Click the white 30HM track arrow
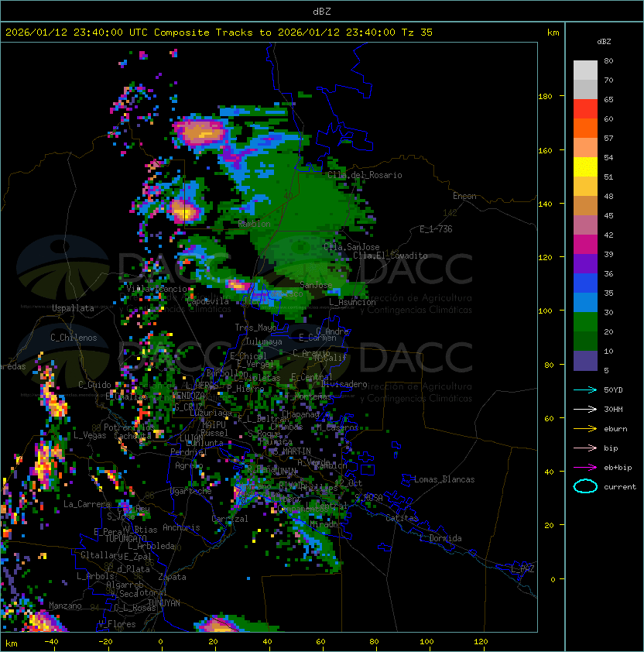This screenshot has width=644, height=652. pyautogui.click(x=585, y=409)
